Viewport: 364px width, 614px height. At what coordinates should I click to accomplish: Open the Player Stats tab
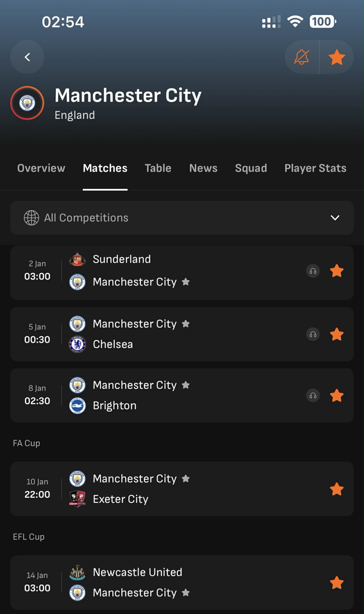(x=315, y=168)
